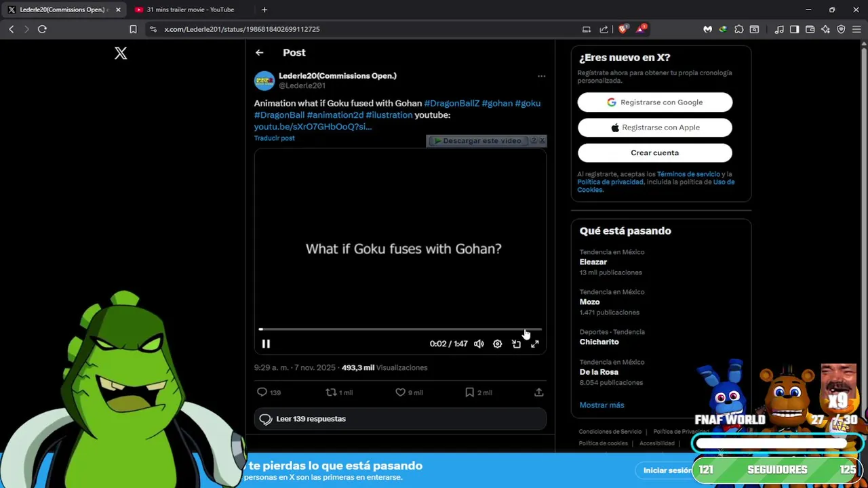The width and height of the screenshot is (868, 488).
Task: Bookmark the post
Action: (x=469, y=392)
